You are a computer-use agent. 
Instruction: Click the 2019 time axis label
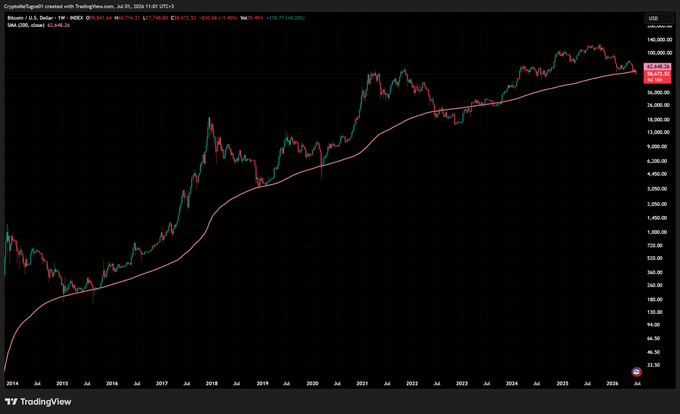click(262, 383)
